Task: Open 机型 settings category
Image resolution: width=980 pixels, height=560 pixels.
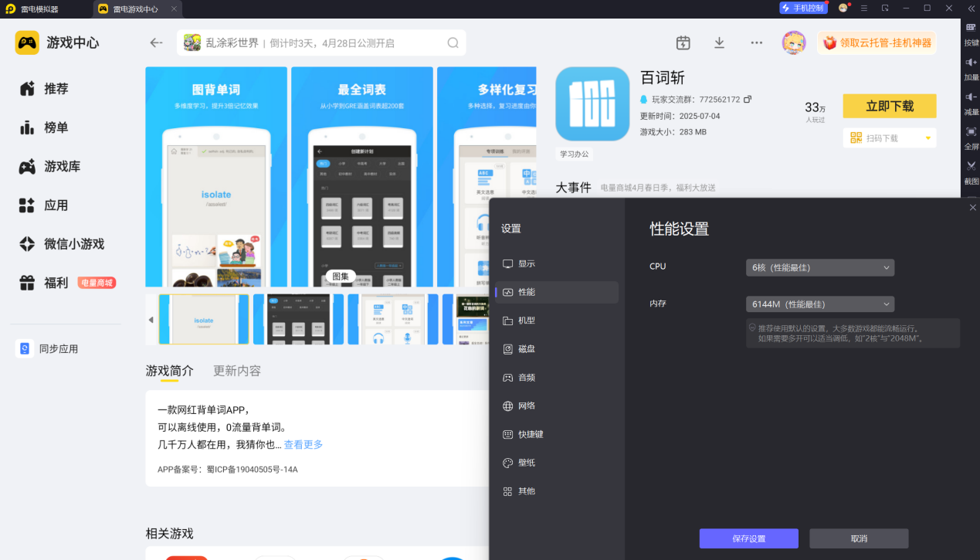Action: click(556, 321)
